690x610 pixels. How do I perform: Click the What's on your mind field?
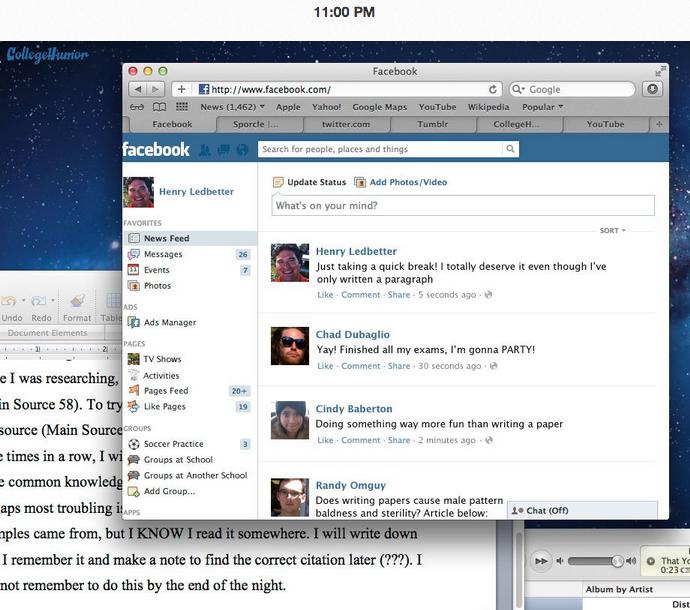click(x=463, y=206)
